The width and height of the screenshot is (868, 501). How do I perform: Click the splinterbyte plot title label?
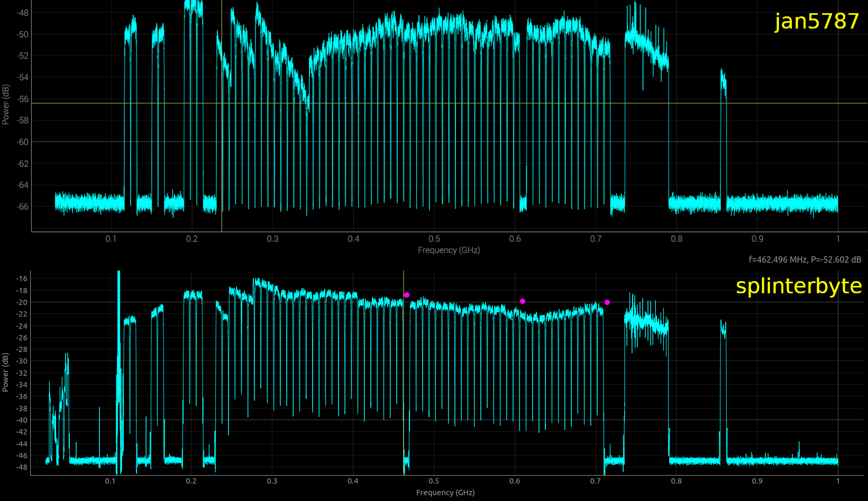(798, 286)
